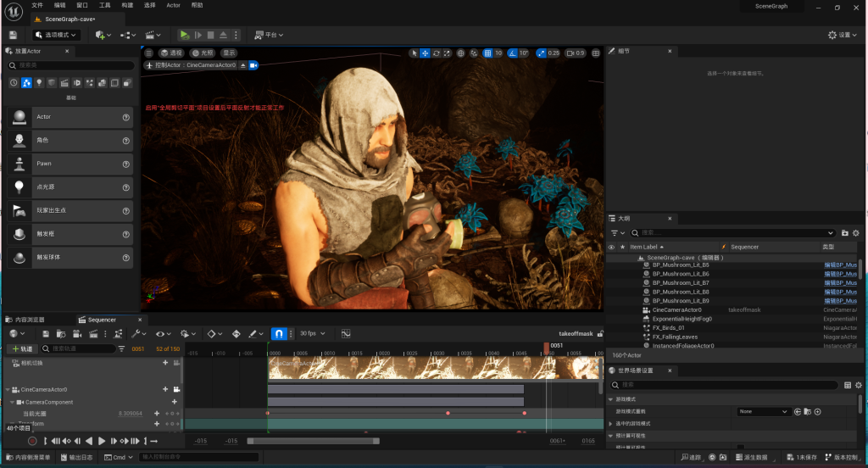Click the Sequencer play forward button
868x468 pixels.
click(x=102, y=442)
